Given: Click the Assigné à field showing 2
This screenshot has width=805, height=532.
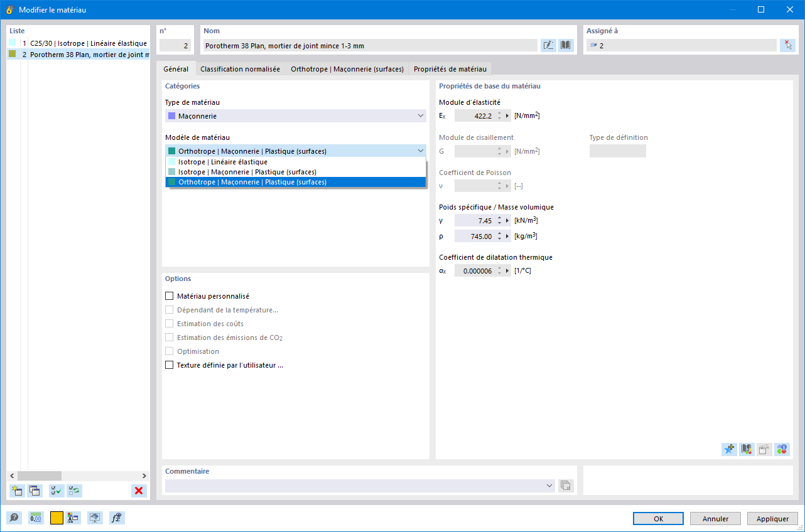Looking at the screenshot, I should (681, 45).
